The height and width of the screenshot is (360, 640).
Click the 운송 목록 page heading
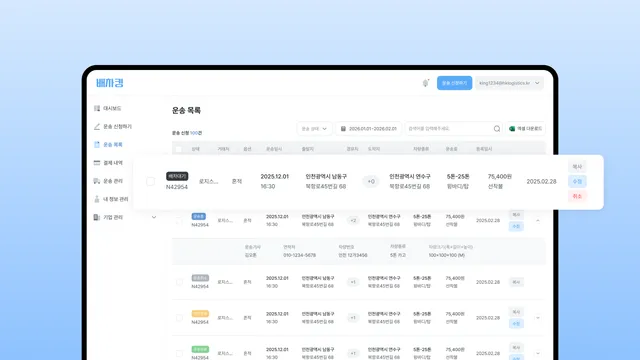[186, 110]
